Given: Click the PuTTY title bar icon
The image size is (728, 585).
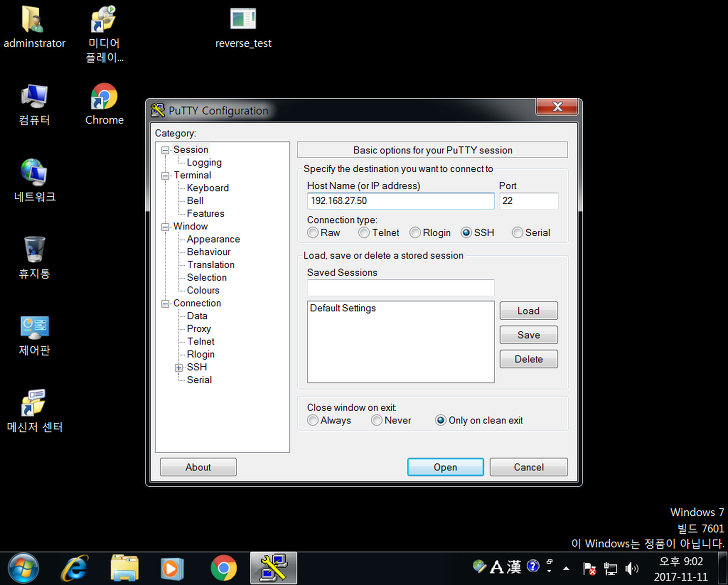Looking at the screenshot, I should [158, 110].
